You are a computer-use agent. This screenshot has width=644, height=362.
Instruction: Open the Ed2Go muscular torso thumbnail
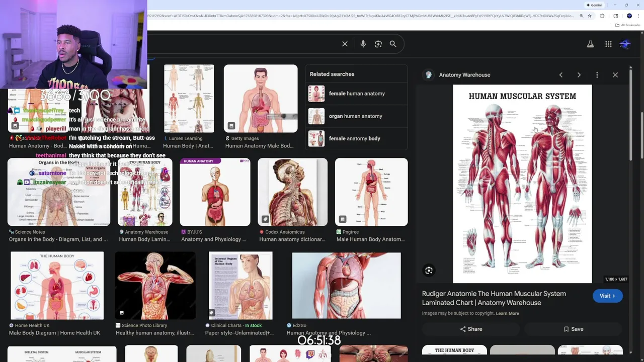click(346, 286)
